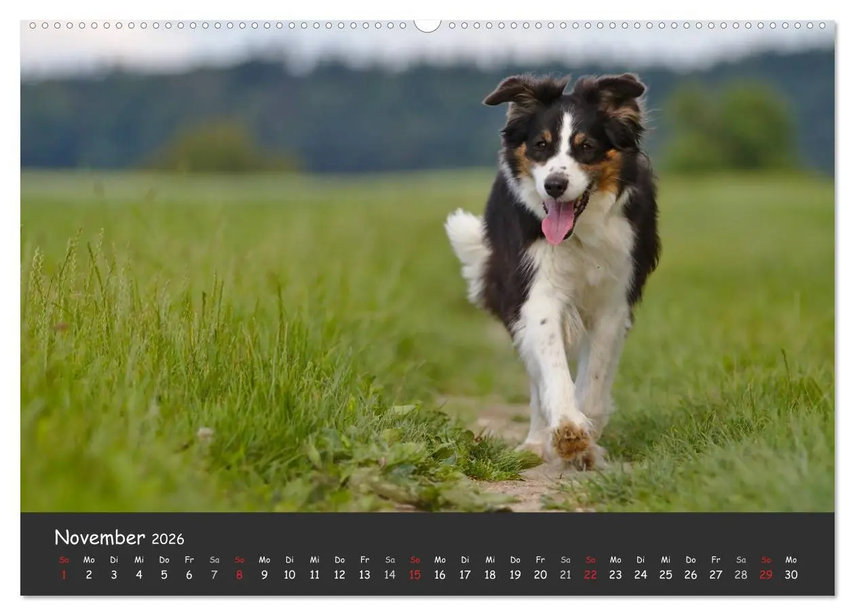Select the first Mo weekday label
This screenshot has width=855, height=616.
point(90,560)
